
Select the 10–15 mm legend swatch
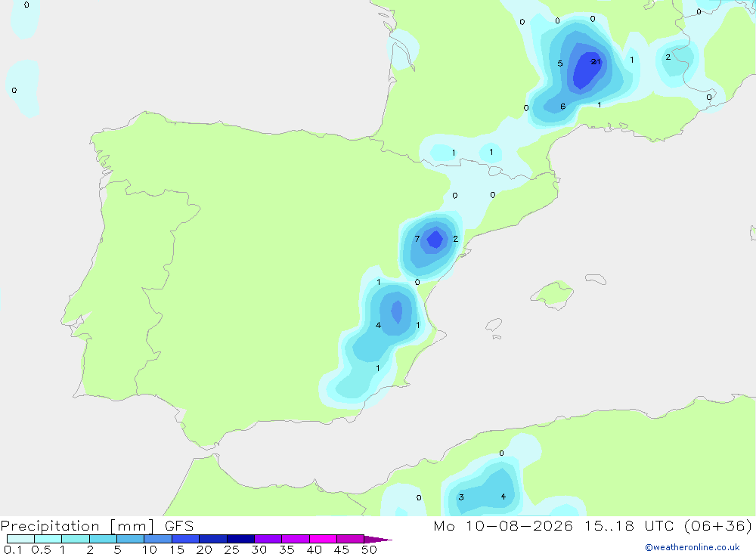point(158,539)
